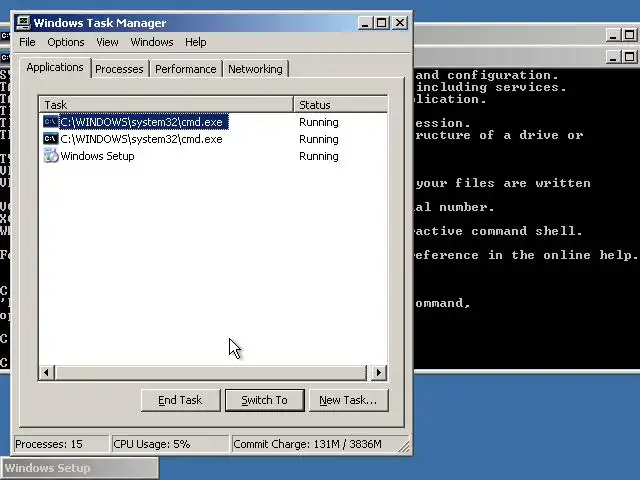The image size is (640, 480).
Task: Open the View menu
Action: pyautogui.click(x=107, y=42)
